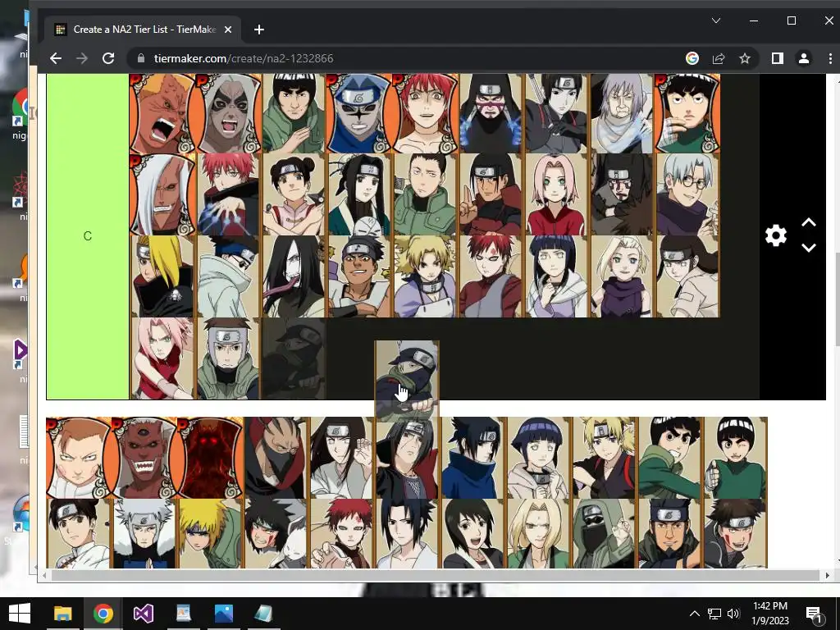The image size is (840, 630).
Task: Open the Photos app in taskbar
Action: point(223,614)
